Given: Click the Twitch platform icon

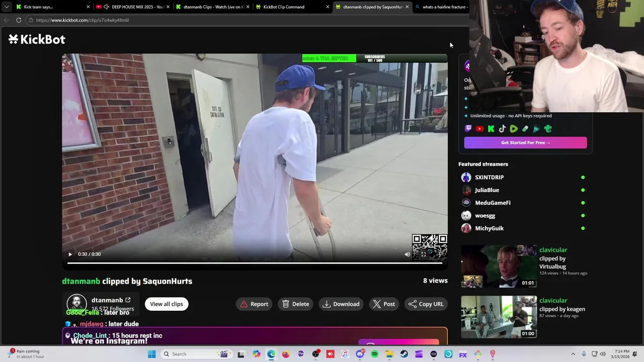Looking at the screenshot, I should coord(468,129).
